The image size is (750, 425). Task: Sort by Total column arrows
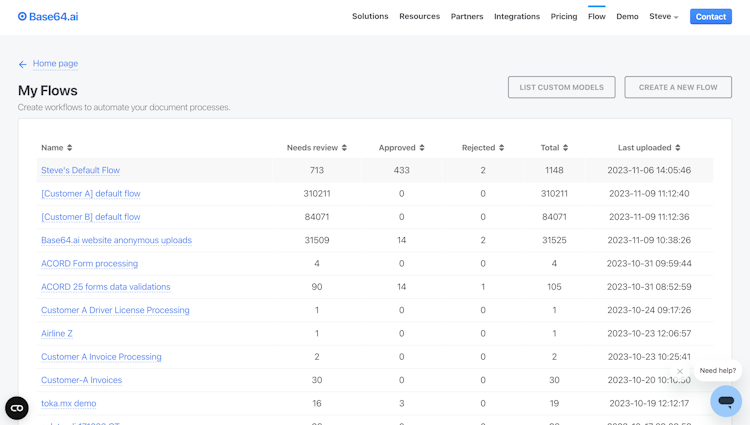pyautogui.click(x=565, y=148)
